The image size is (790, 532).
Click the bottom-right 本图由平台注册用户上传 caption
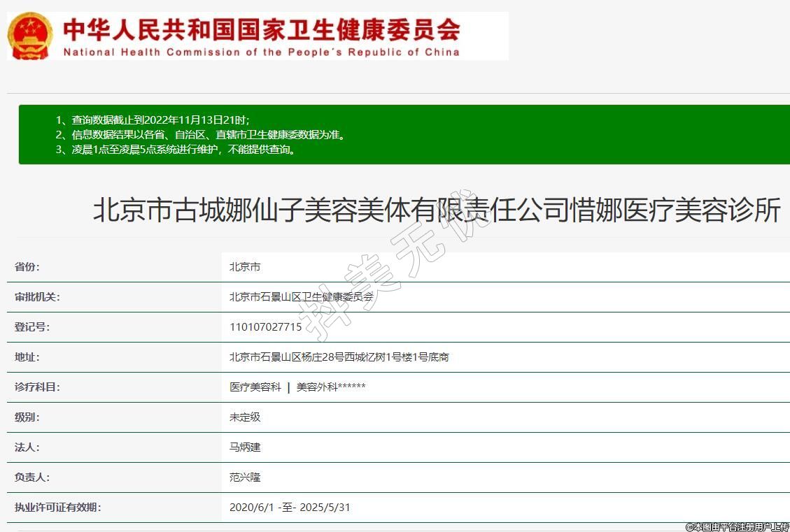coord(738,526)
